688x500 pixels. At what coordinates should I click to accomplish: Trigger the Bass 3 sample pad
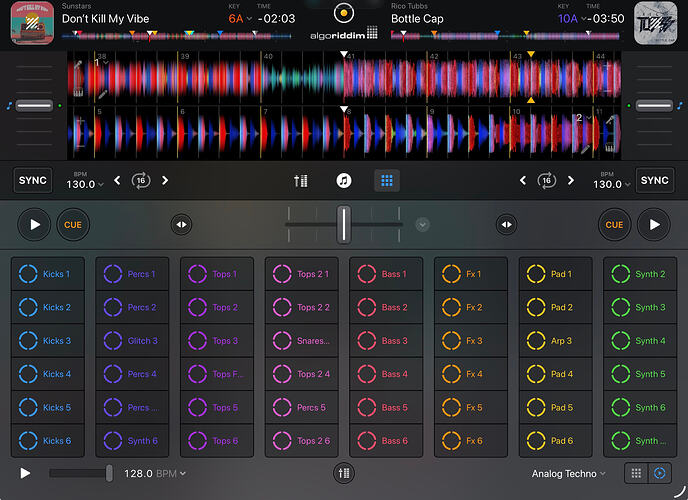tap(386, 341)
